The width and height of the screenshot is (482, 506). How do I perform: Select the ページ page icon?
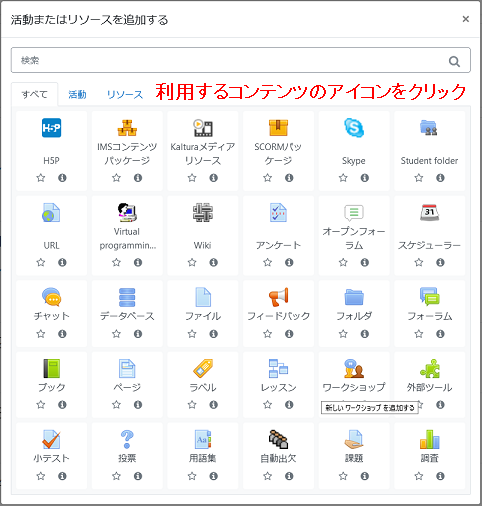click(127, 368)
